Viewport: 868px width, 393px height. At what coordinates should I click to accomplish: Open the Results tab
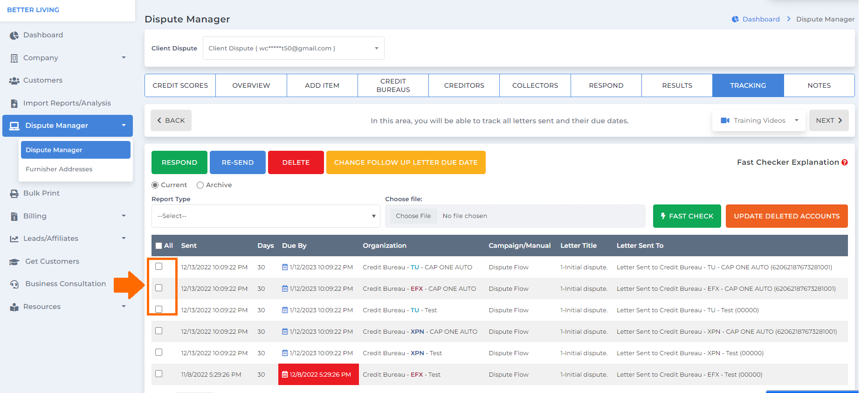[x=677, y=85]
